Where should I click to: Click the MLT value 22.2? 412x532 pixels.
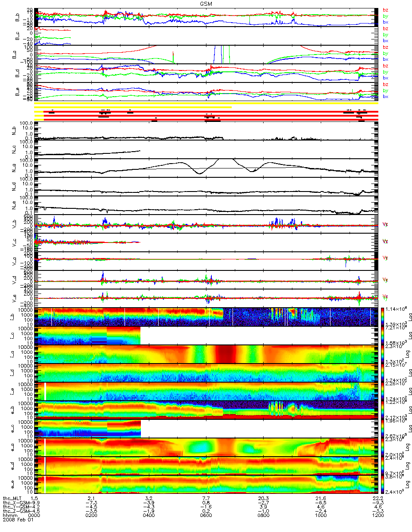pyautogui.click(x=377, y=499)
